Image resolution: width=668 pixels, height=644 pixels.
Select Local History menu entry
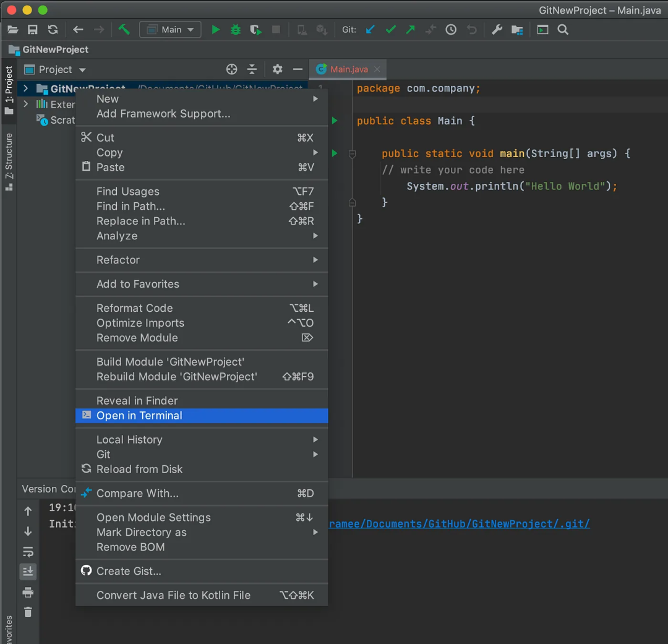click(202, 439)
